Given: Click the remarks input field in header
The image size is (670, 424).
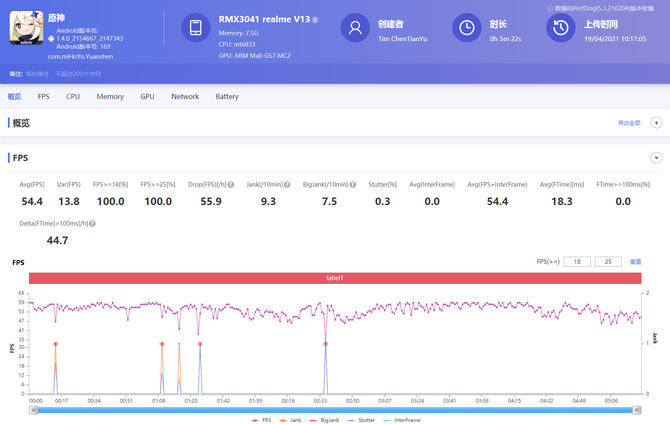Looking at the screenshot, I should click(x=64, y=74).
